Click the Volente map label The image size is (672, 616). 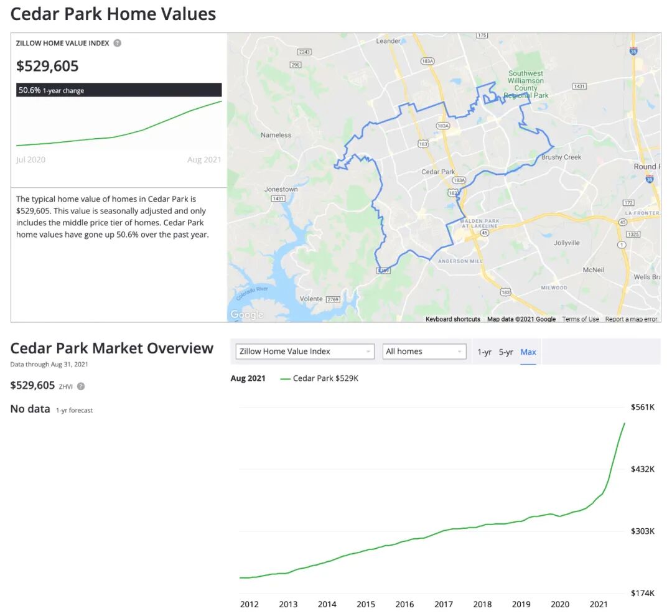[x=311, y=299]
